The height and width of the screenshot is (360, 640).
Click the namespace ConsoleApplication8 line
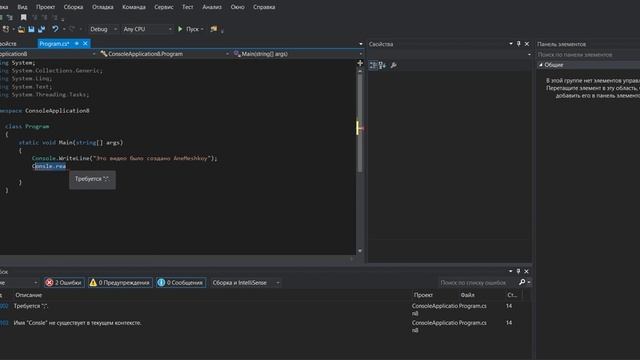[x=44, y=111]
